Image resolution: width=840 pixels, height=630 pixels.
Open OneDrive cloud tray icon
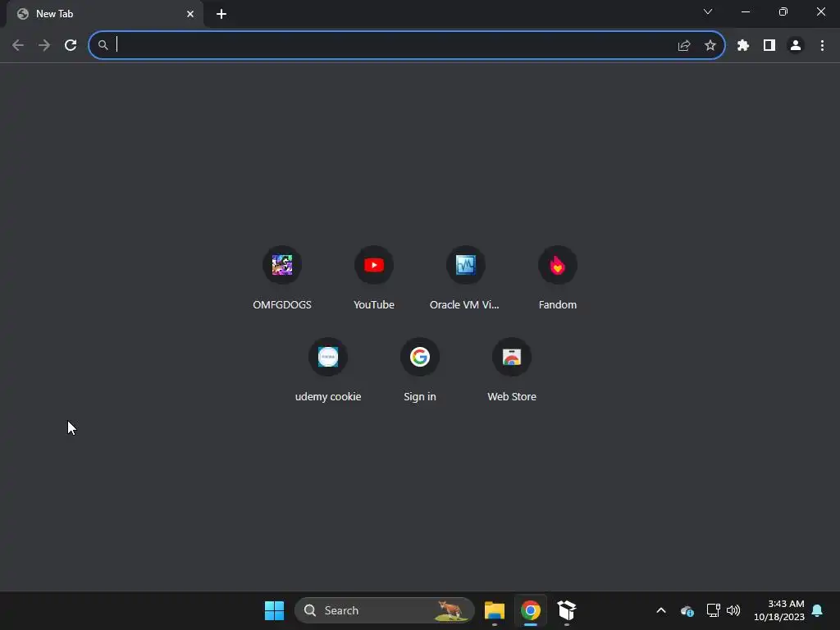687,610
